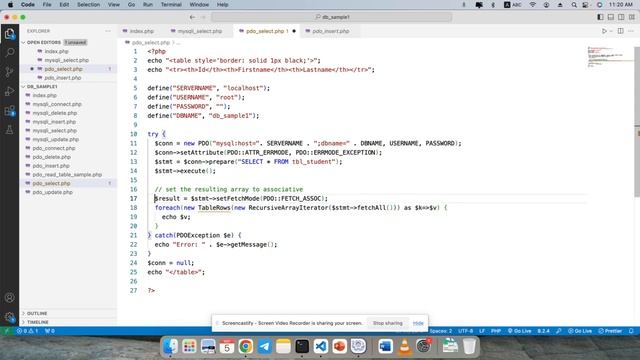Change end-of-line sequence LF
Screen dimensions: 640x360
coord(482,331)
